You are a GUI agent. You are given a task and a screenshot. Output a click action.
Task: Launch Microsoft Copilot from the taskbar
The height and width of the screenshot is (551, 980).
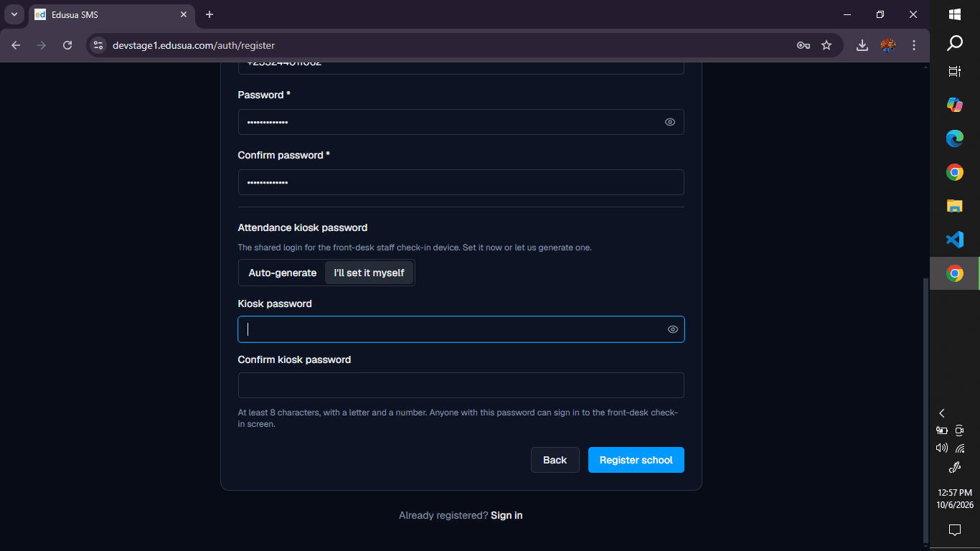point(955,105)
